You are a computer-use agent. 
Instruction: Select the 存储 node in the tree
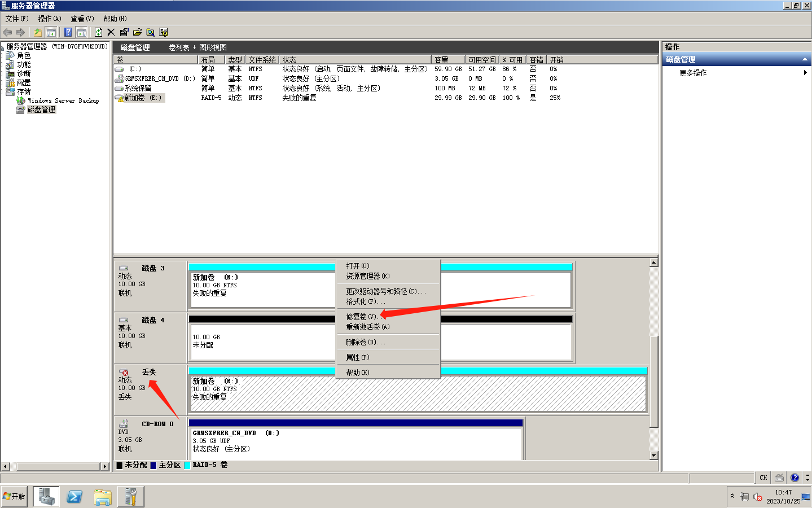pos(24,91)
